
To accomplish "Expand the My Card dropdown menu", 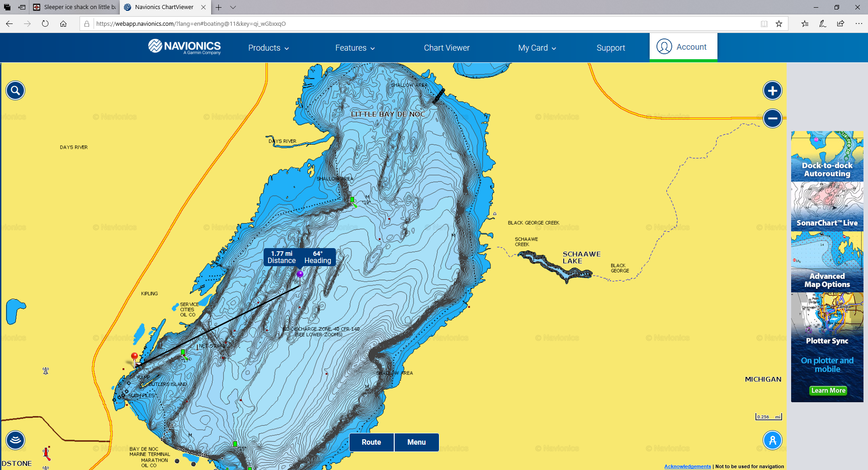I will pos(537,48).
